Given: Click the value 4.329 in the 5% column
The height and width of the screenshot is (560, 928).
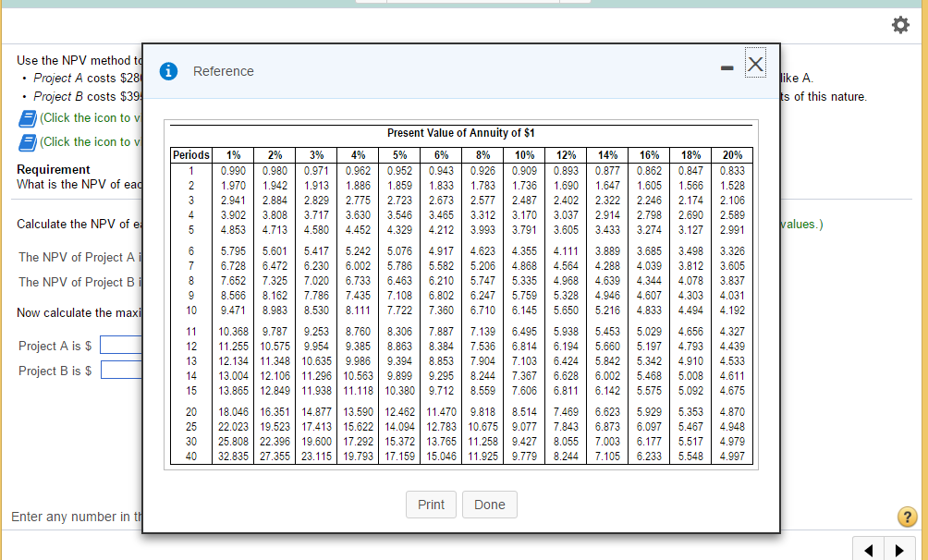Looking at the screenshot, I should tap(399, 230).
